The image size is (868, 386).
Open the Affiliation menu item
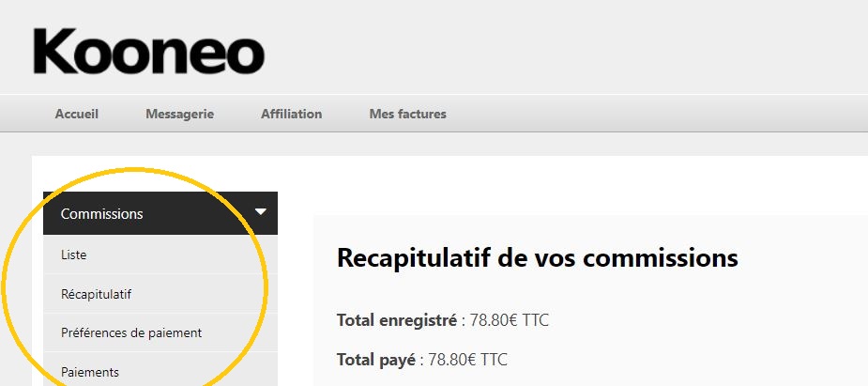(x=291, y=114)
